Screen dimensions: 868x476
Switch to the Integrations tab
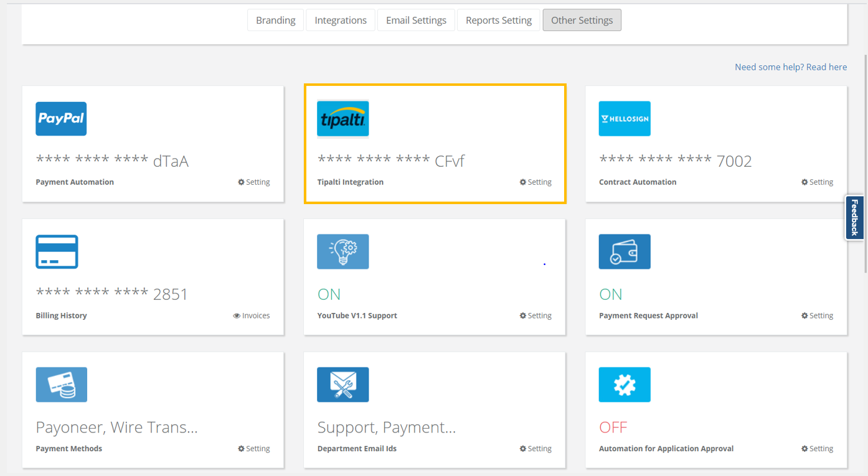coord(341,20)
